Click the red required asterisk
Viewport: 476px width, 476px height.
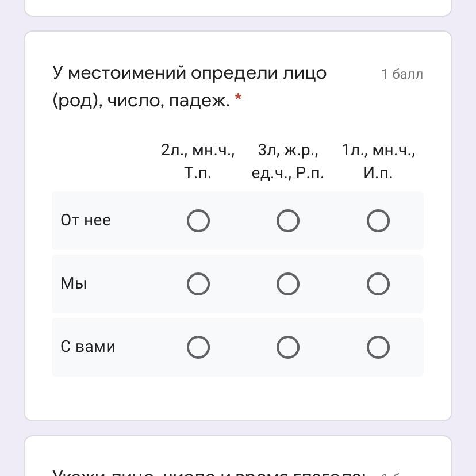[238, 97]
